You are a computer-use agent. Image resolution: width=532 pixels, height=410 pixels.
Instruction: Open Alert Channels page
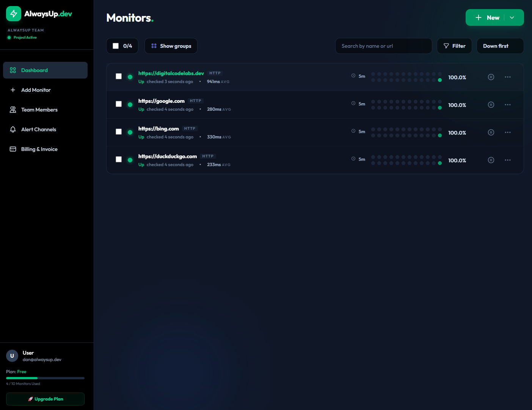pyautogui.click(x=45, y=129)
